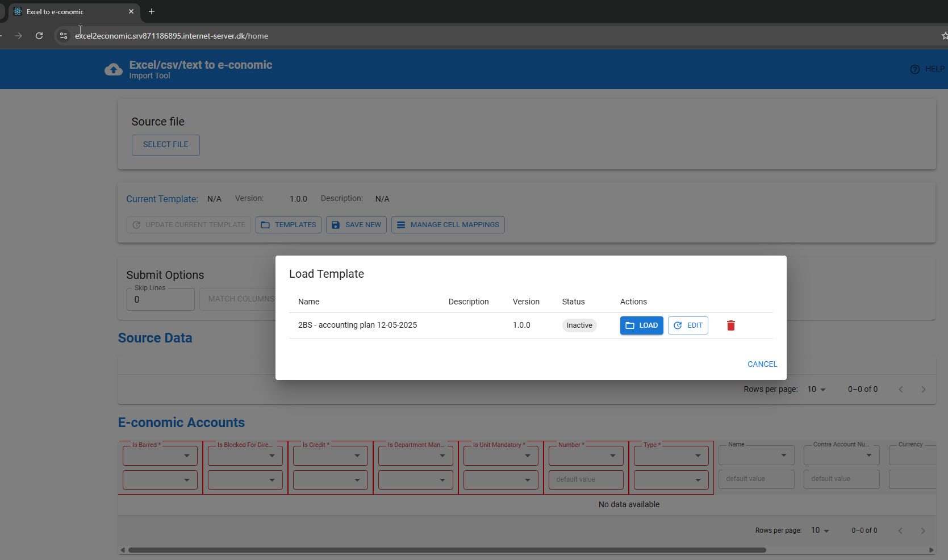Click default value field under Number

(586, 480)
